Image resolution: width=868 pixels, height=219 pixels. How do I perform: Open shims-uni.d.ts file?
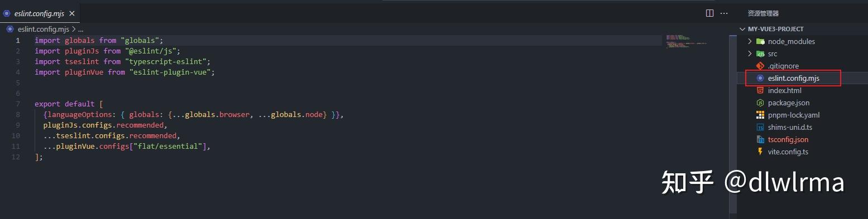point(789,127)
